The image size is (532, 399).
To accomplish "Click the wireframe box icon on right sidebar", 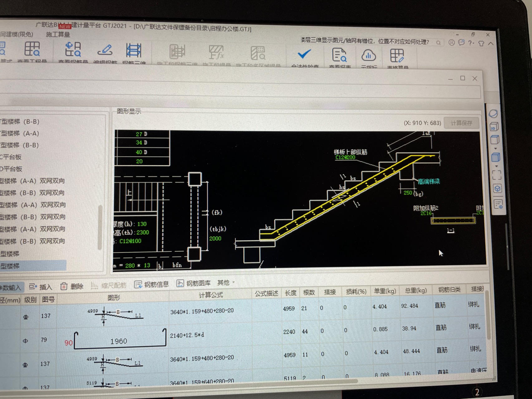I will pyautogui.click(x=495, y=139).
